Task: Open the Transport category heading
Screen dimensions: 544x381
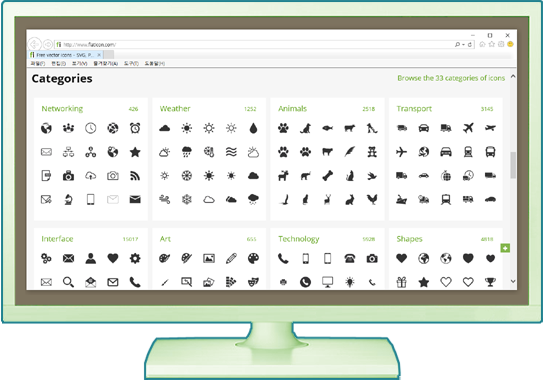Action: (x=414, y=109)
